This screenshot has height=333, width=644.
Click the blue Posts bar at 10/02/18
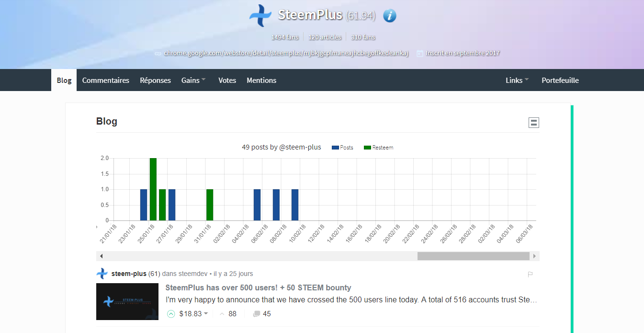point(295,205)
